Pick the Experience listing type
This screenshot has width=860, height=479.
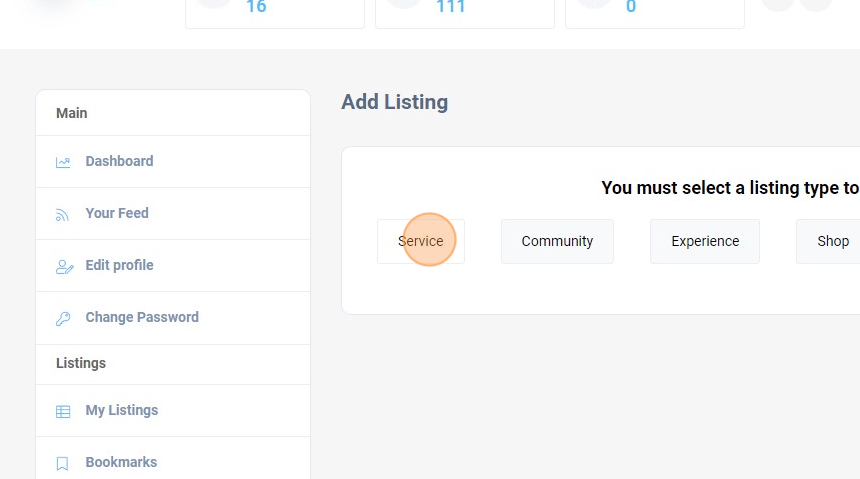click(x=705, y=241)
